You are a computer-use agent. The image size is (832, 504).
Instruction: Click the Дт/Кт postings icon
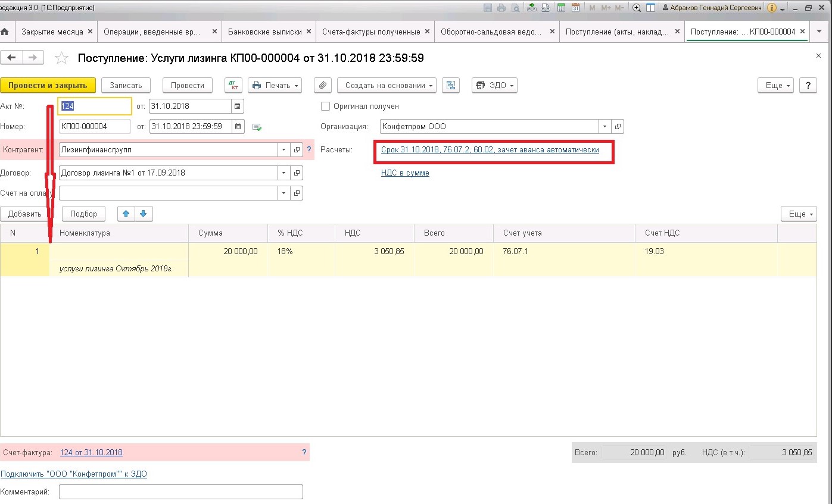(x=233, y=85)
